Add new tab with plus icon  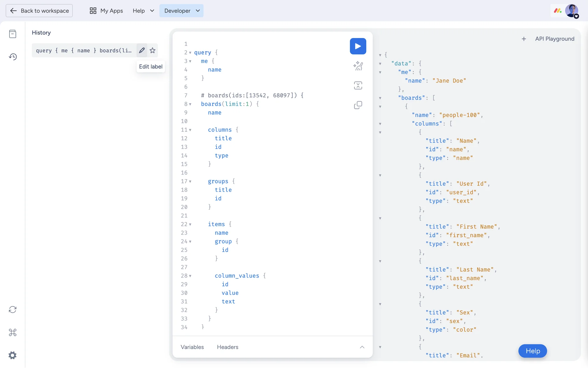point(524,39)
